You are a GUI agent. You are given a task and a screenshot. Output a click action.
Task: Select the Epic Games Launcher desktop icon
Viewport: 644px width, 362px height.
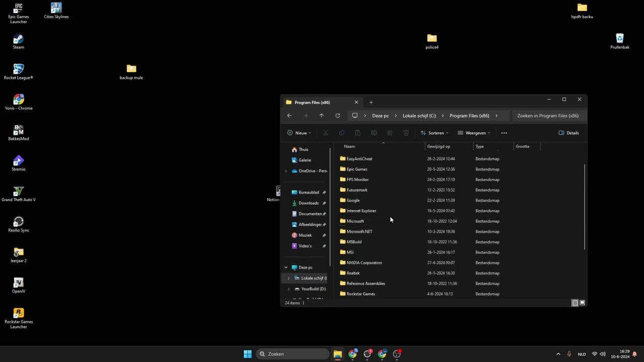[19, 13]
